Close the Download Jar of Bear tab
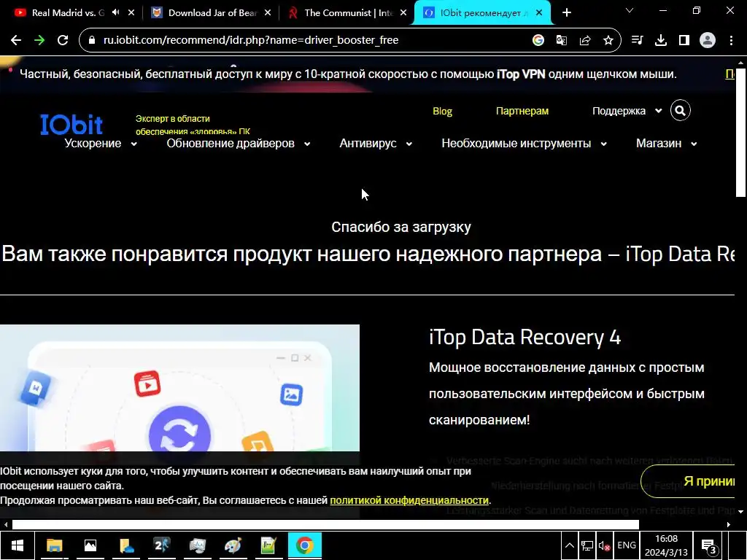The width and height of the screenshot is (747, 560). pos(268,13)
